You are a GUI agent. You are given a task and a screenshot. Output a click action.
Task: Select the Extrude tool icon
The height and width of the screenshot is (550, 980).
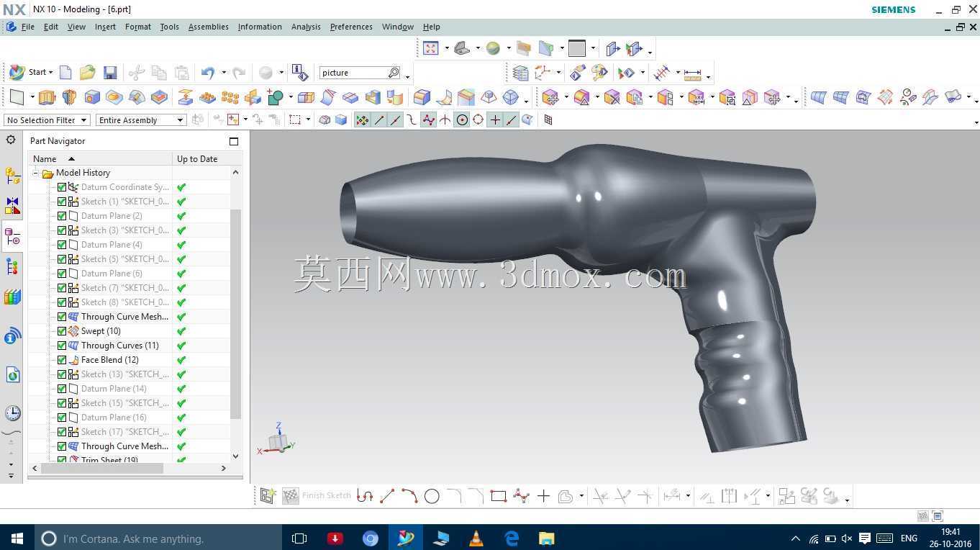coord(47,97)
